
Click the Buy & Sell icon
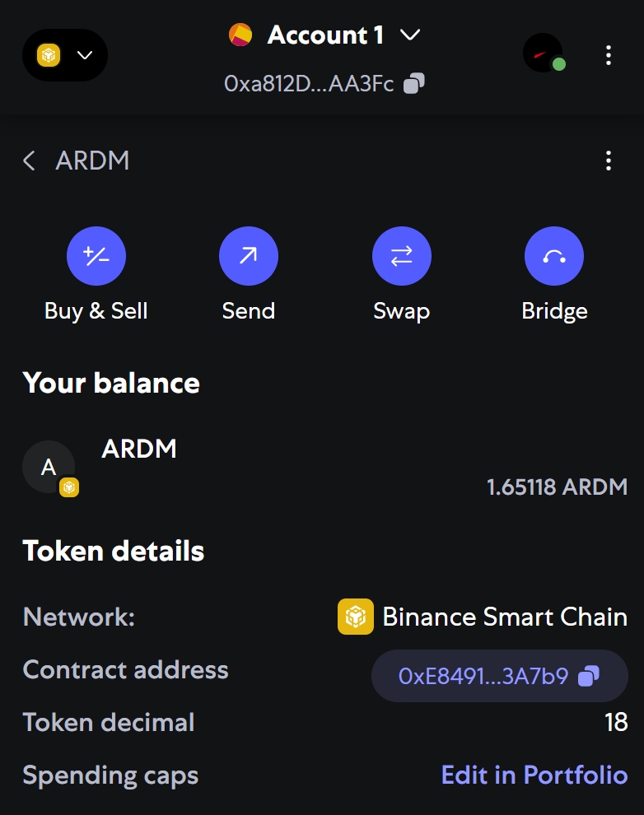coord(96,257)
